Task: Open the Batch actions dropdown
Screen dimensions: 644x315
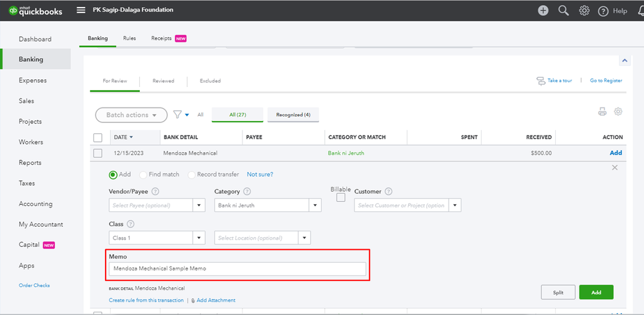Action: point(131,115)
